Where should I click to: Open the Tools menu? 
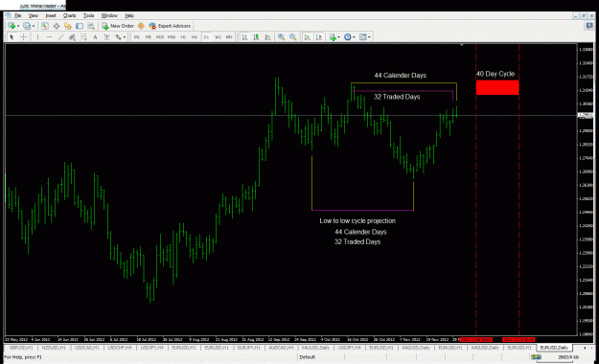88,15
